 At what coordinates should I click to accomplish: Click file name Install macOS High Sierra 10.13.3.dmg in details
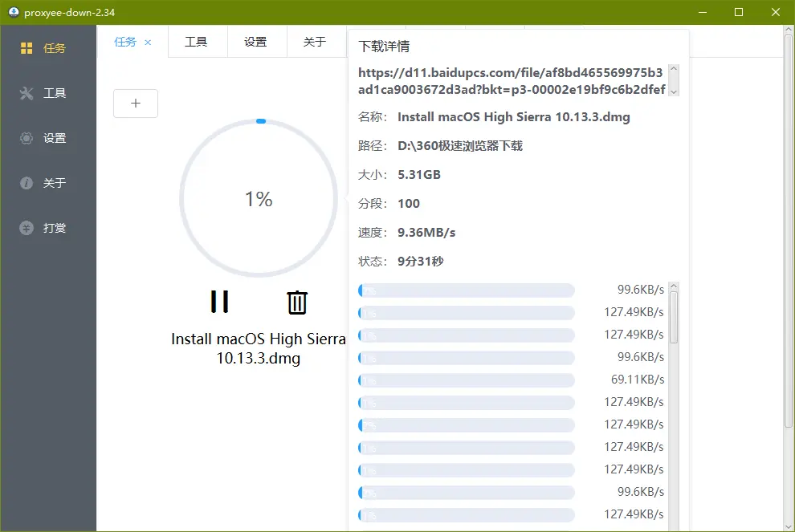tap(514, 117)
